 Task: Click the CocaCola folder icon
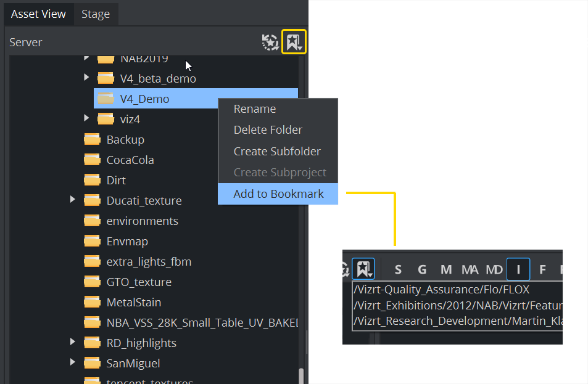click(92, 160)
